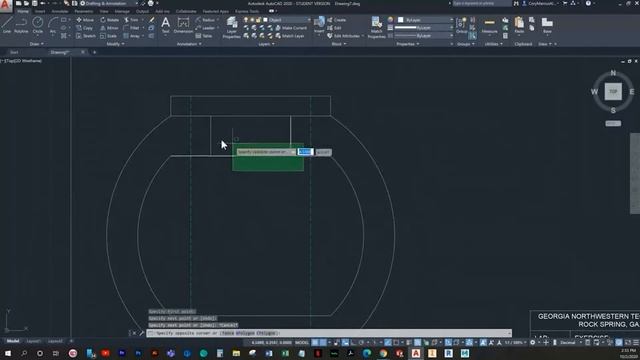Select the Dimension tool
The width and height of the screenshot is (640, 360).
coord(183,25)
